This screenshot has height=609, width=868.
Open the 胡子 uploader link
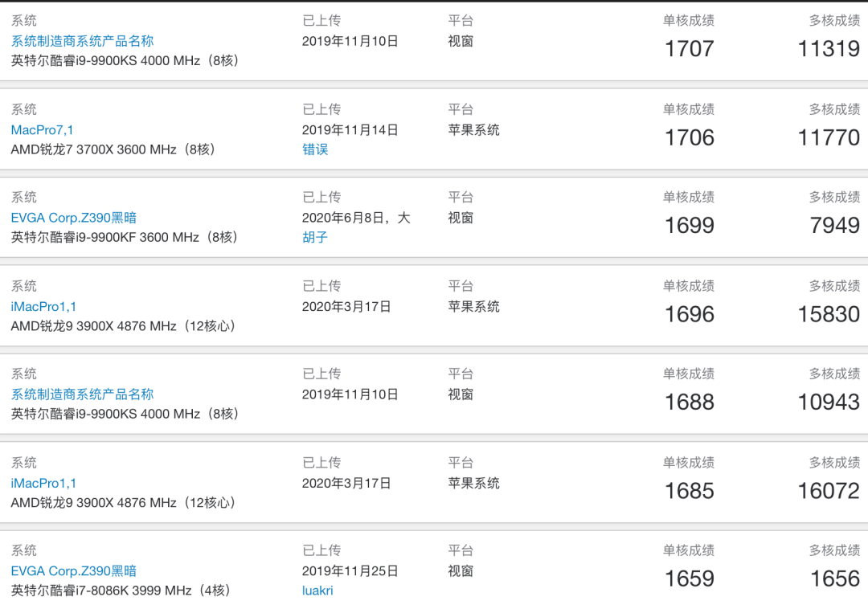pyautogui.click(x=315, y=238)
